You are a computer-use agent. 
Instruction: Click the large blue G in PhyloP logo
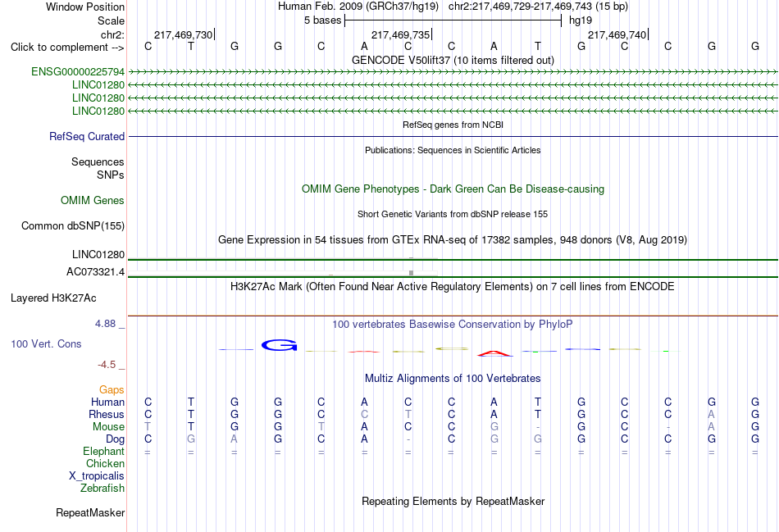pyautogui.click(x=279, y=345)
